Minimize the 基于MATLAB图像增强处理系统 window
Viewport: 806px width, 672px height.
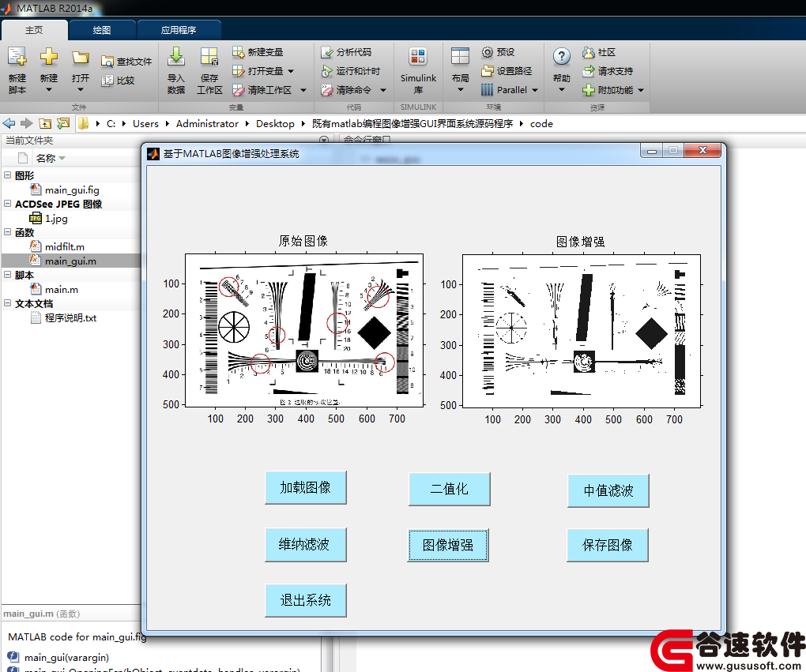click(652, 151)
